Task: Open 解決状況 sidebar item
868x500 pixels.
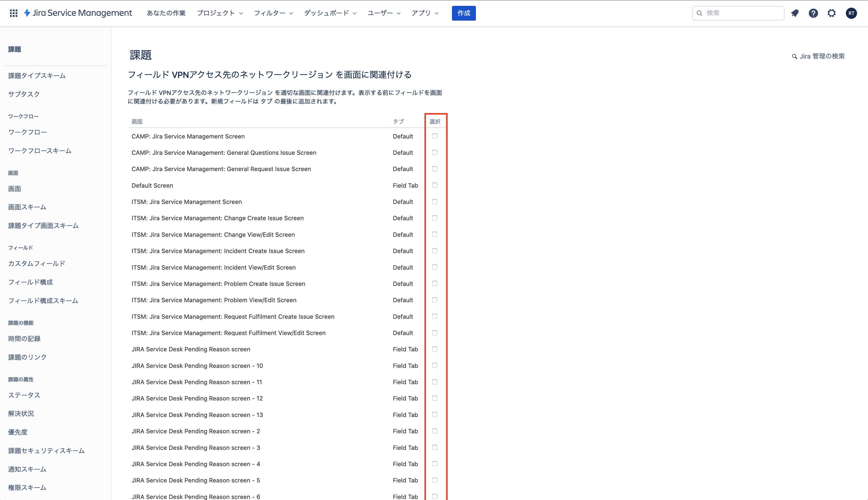Action: 21,413
